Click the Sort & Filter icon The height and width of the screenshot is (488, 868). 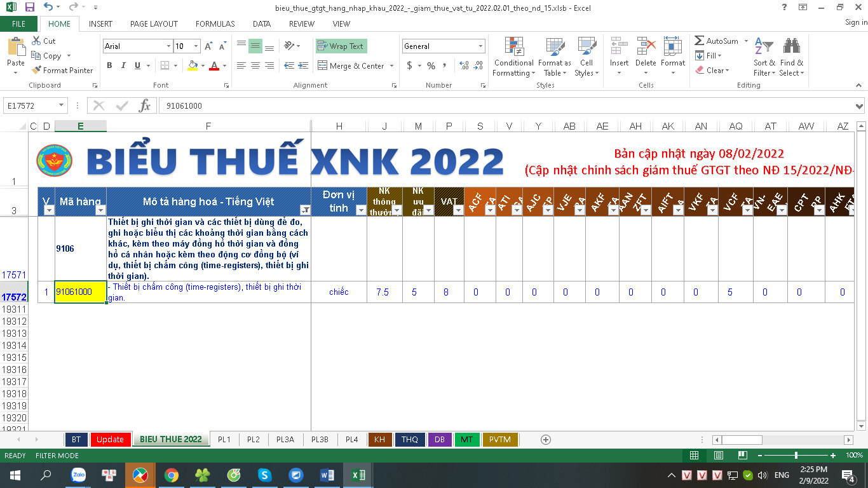click(764, 47)
